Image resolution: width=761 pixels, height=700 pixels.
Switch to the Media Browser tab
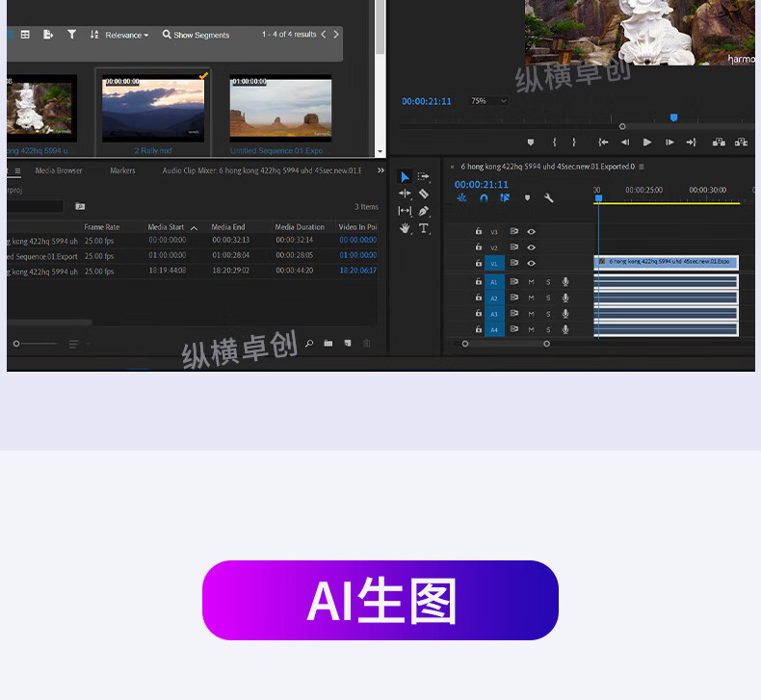click(59, 171)
